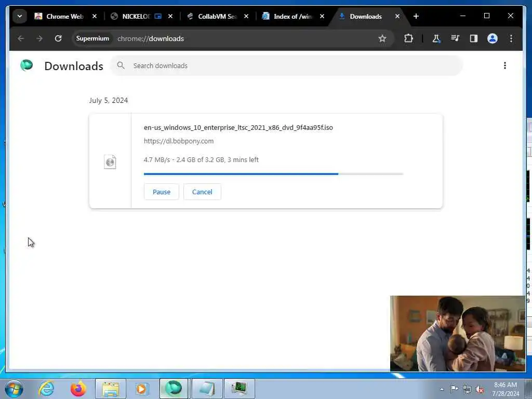Viewport: 532px width, 399px height.
Task: Reload the downloads page
Action: coord(58,38)
